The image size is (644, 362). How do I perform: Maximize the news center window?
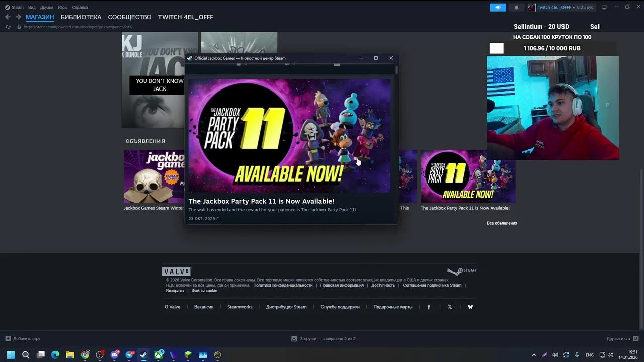point(376,58)
